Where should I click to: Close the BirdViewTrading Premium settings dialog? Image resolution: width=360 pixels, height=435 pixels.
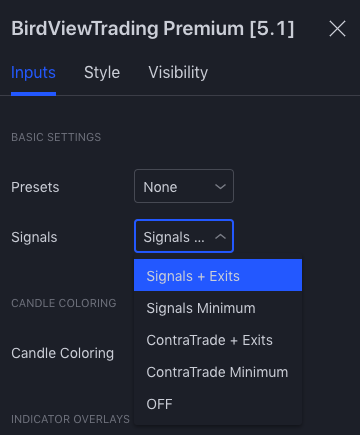pos(337,29)
